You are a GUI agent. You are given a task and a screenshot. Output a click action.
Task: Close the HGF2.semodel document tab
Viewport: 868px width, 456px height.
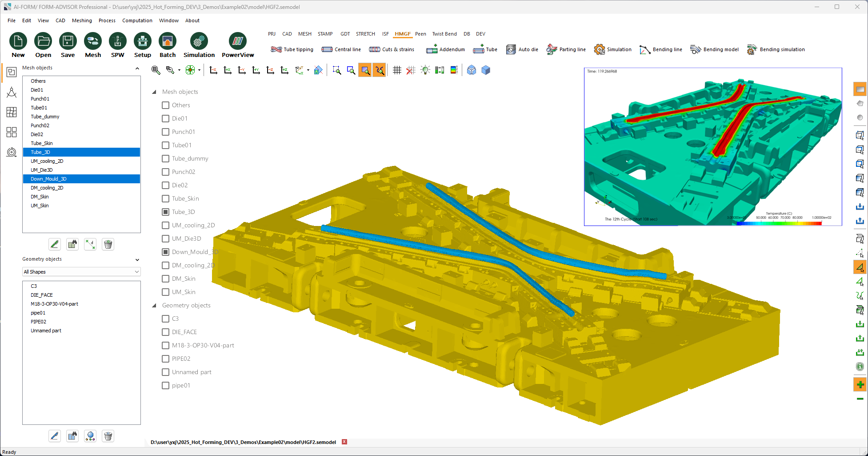344,442
